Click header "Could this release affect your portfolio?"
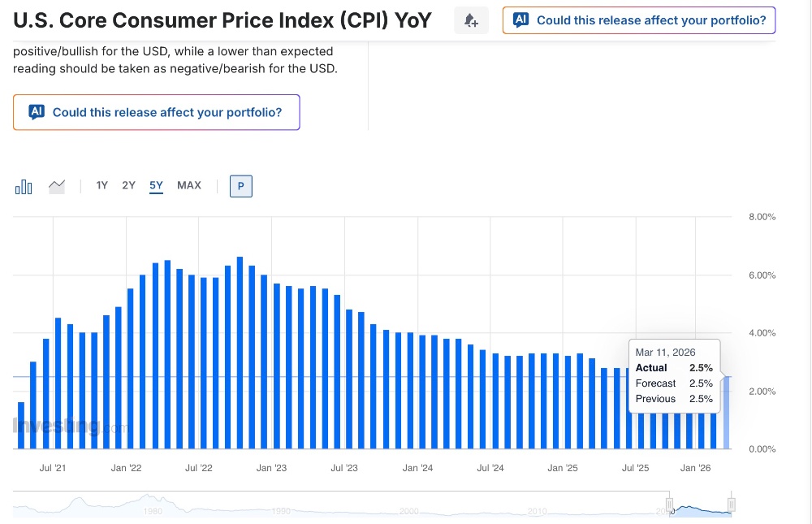Image resolution: width=812 pixels, height=524 pixels. (x=650, y=19)
